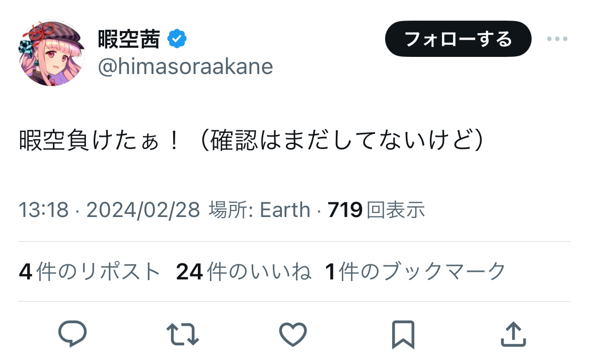Click the 2024/02/28 date text
589x364 pixels.
tap(143, 209)
